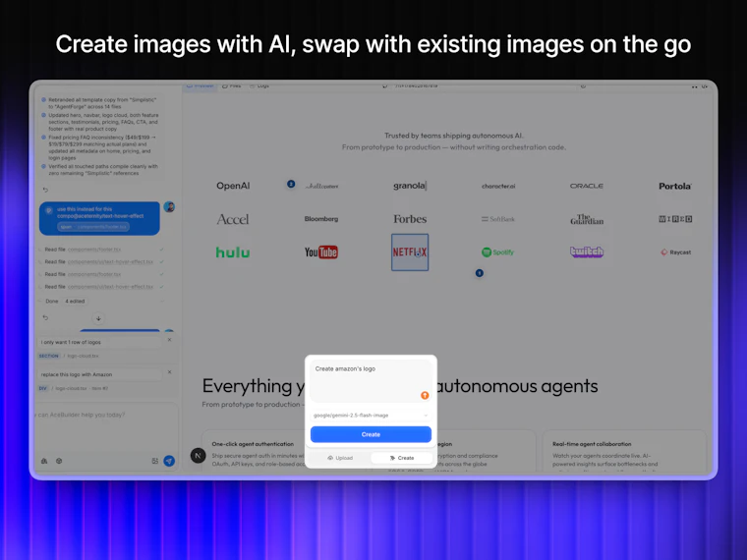
Task: Click the Accel logo
Action: [233, 219]
